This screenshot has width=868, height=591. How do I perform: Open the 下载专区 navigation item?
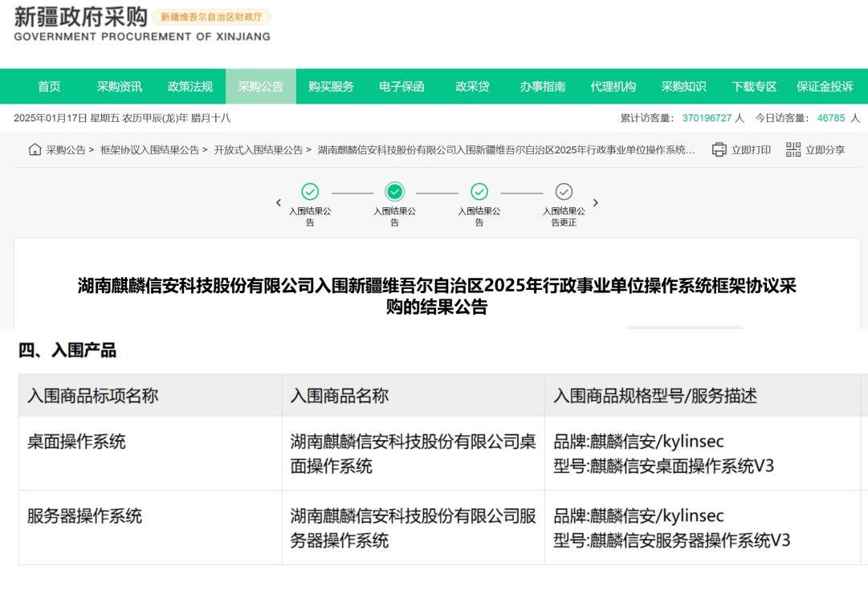tap(754, 87)
